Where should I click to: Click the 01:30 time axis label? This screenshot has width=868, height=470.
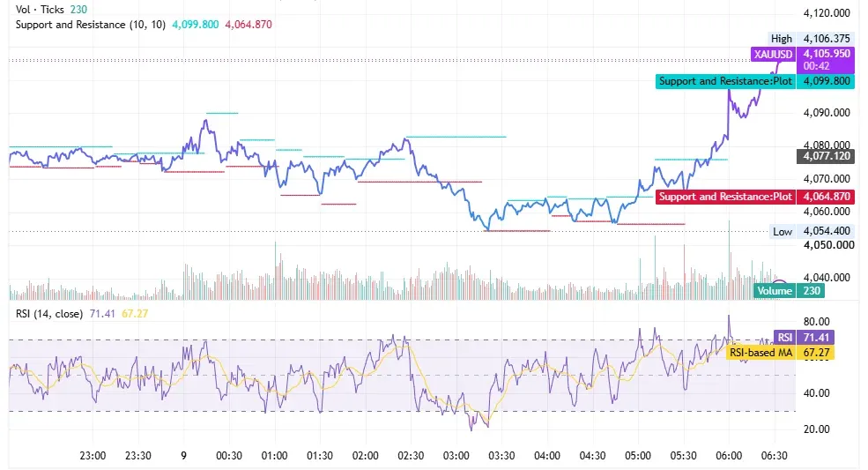320,456
